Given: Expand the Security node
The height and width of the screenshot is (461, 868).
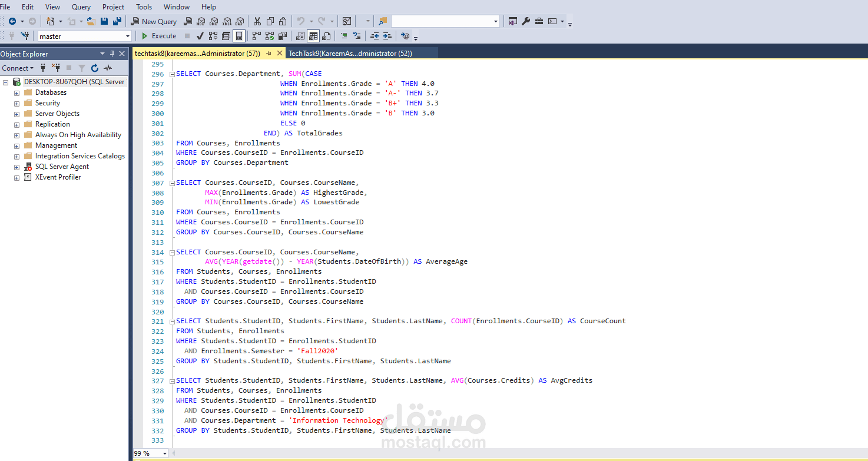Looking at the screenshot, I should 16,104.
